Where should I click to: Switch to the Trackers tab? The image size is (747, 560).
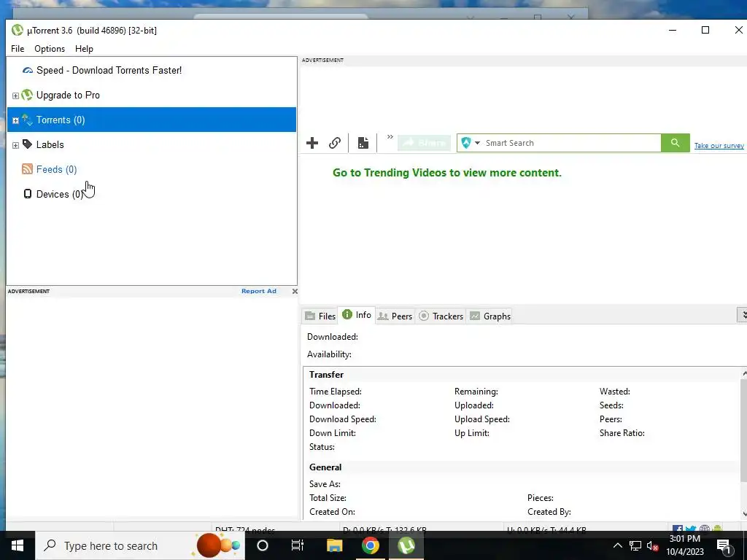pos(441,316)
